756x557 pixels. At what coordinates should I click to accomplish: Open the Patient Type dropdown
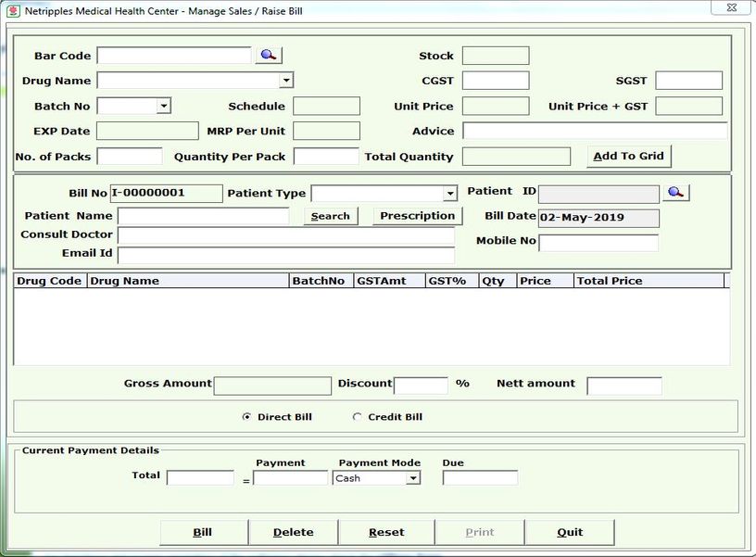click(x=450, y=194)
